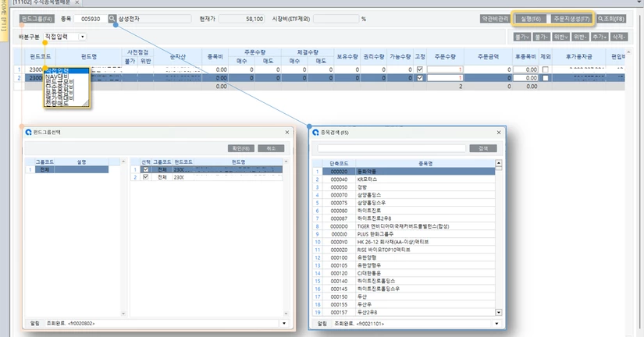Click the 종목명 column header in 종목검색
The height and width of the screenshot is (337, 644).
tap(425, 163)
